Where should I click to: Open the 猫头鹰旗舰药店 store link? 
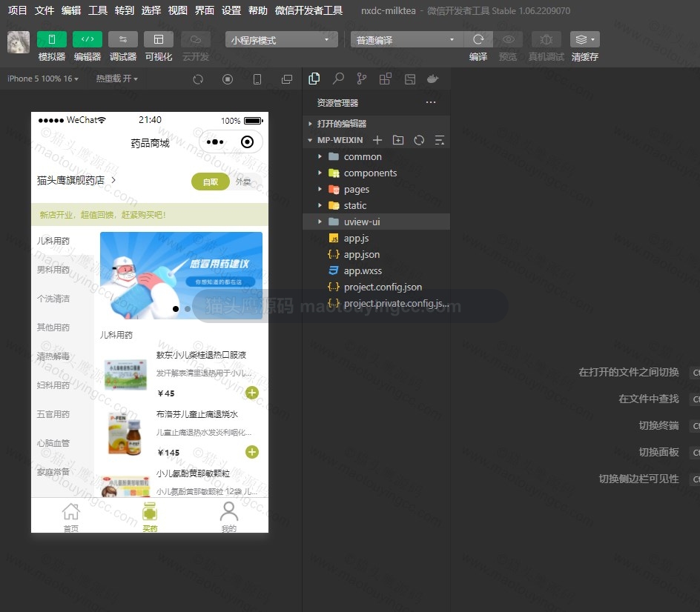pyautogui.click(x=76, y=180)
